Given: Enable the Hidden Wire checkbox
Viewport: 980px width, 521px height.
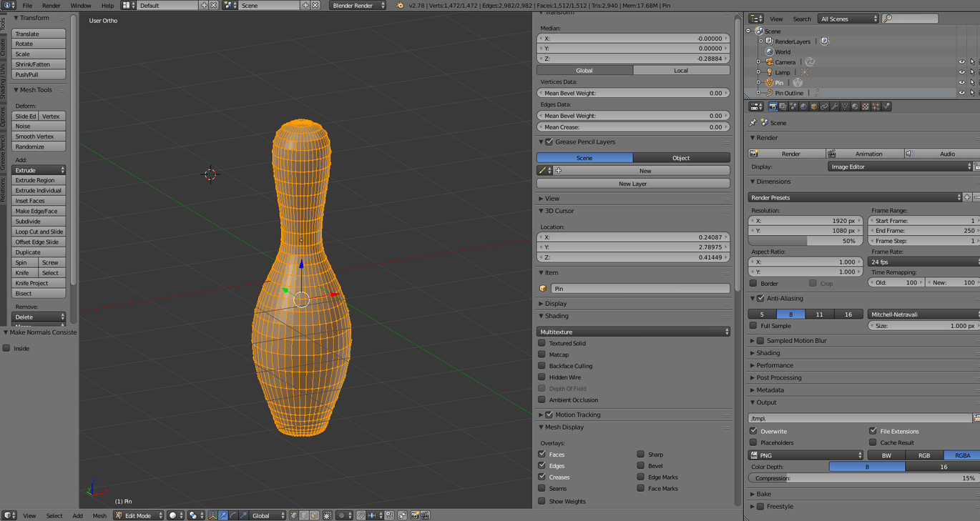Looking at the screenshot, I should 542,377.
